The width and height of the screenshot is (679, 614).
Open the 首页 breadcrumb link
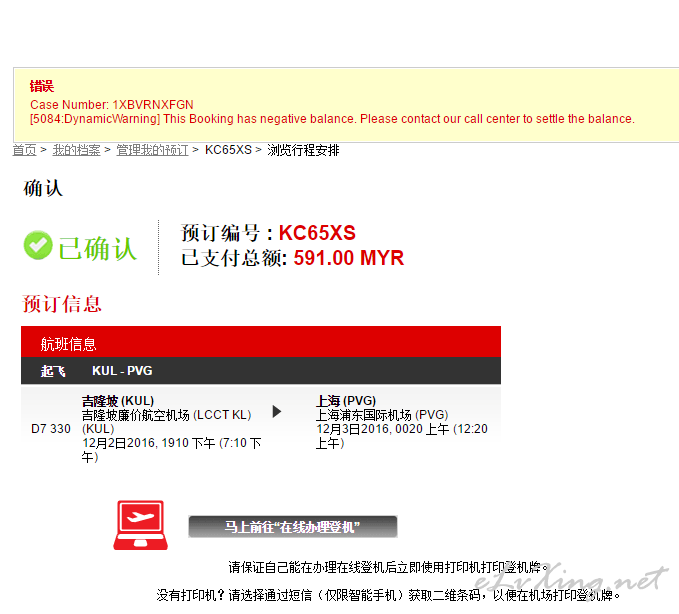[x=24, y=150]
